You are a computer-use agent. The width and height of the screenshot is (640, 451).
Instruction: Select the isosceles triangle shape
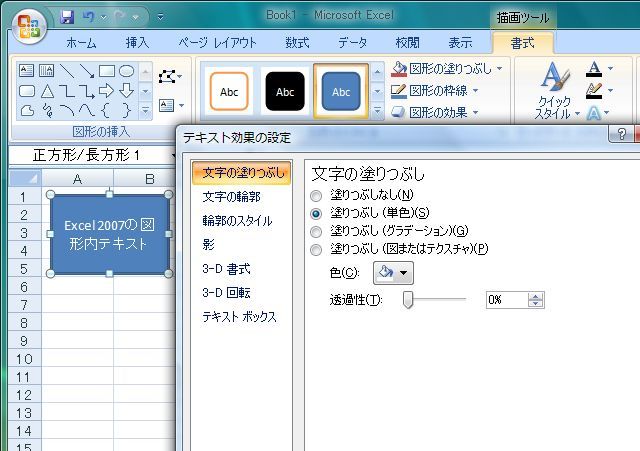click(47, 91)
